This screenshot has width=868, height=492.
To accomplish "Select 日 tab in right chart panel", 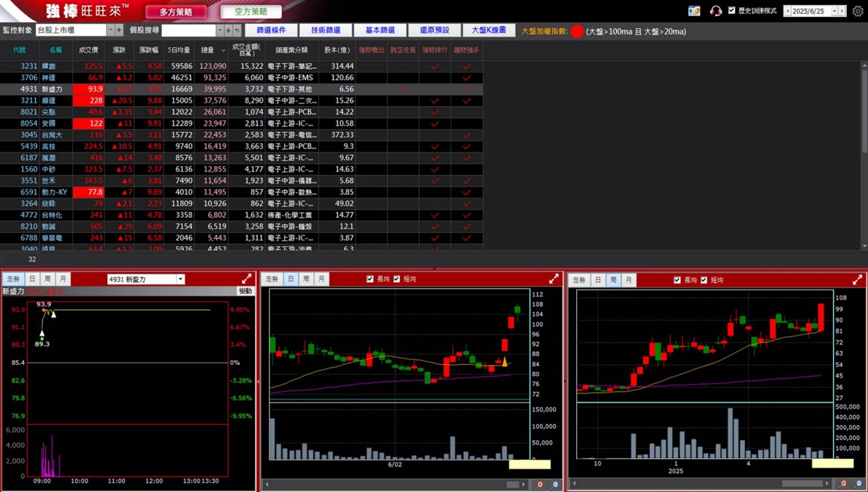I will [x=598, y=279].
